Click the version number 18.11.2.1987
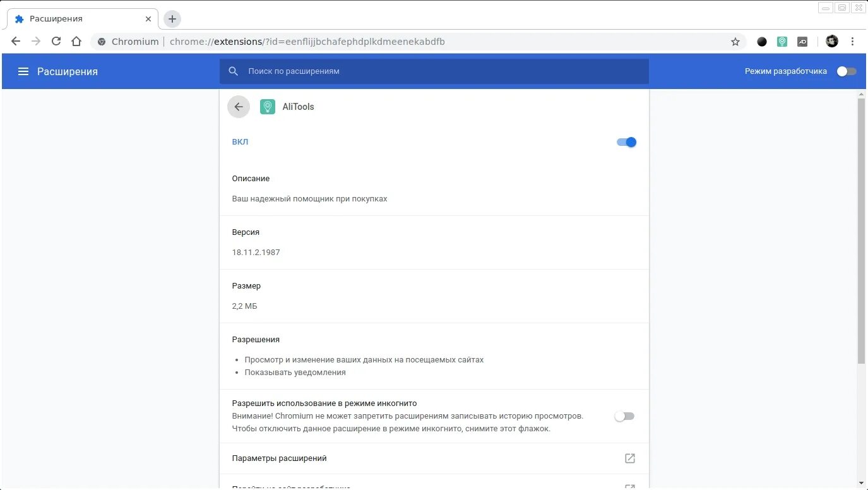This screenshot has width=868, height=490. (x=256, y=253)
